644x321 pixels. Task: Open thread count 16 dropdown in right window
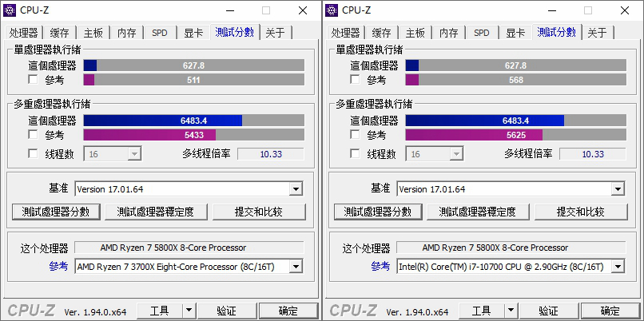[435, 154]
